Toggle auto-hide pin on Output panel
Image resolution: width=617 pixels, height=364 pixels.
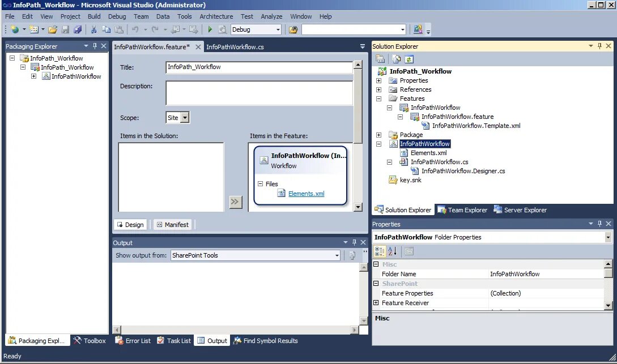354,242
